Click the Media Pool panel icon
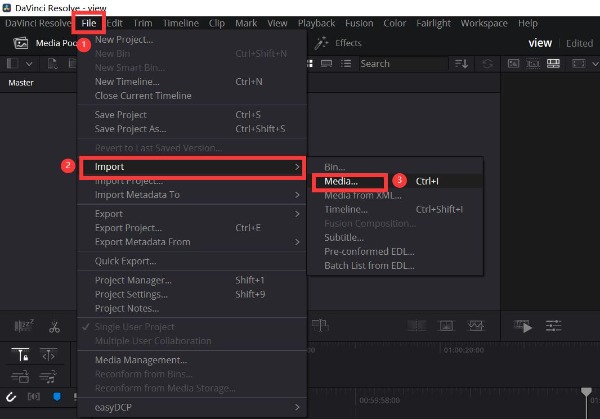 pos(21,43)
